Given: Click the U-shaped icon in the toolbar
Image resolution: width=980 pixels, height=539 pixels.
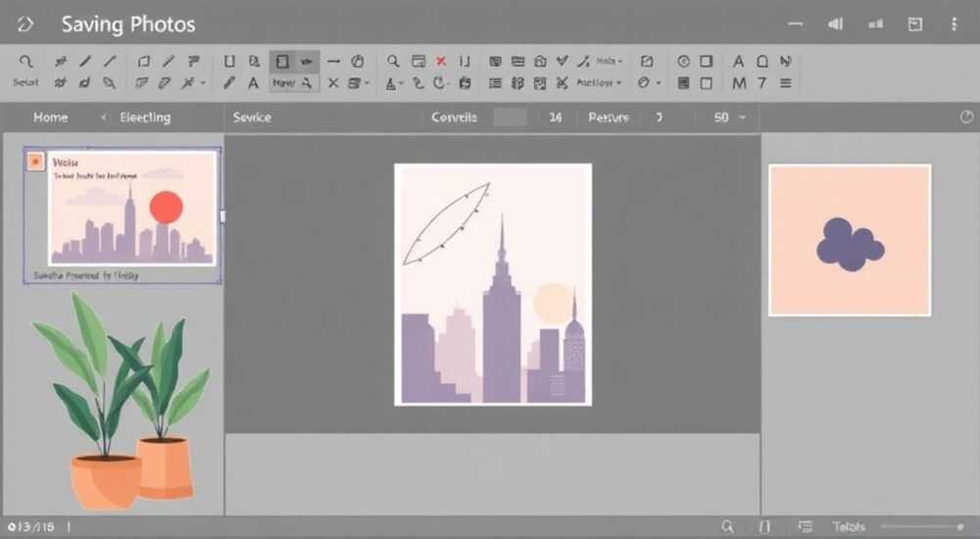Looking at the screenshot, I should point(229,61).
